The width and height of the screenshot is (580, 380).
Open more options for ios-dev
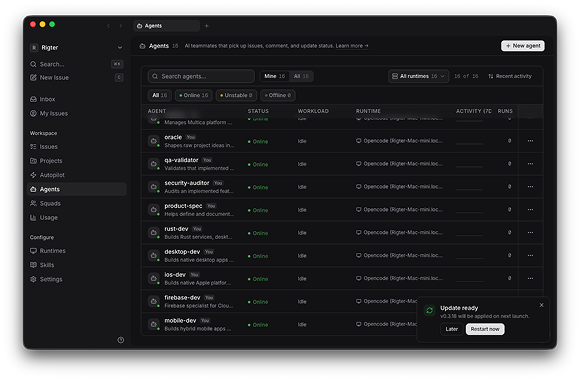(x=530, y=279)
